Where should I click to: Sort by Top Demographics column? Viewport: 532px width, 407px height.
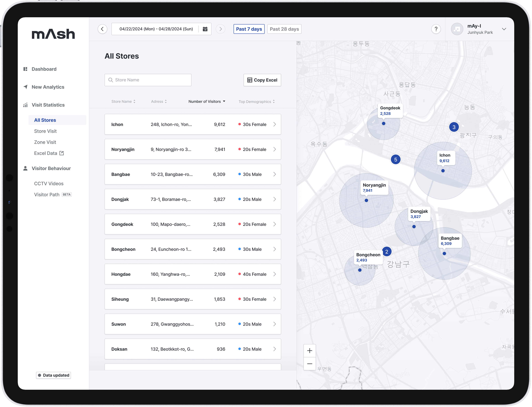[257, 102]
